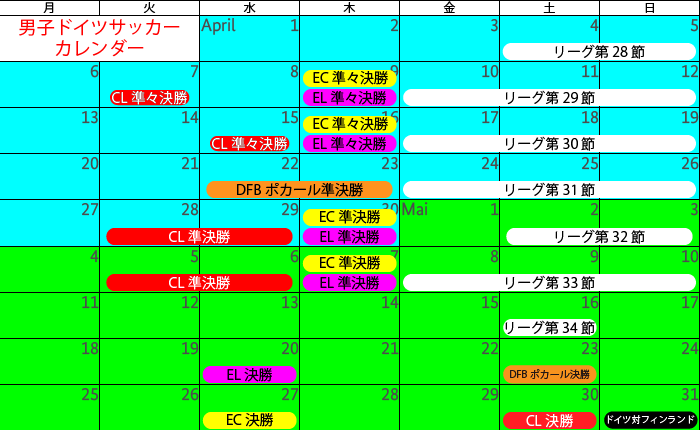Select the yellow EC 決勝 event
The image size is (700, 430).
click(249, 420)
